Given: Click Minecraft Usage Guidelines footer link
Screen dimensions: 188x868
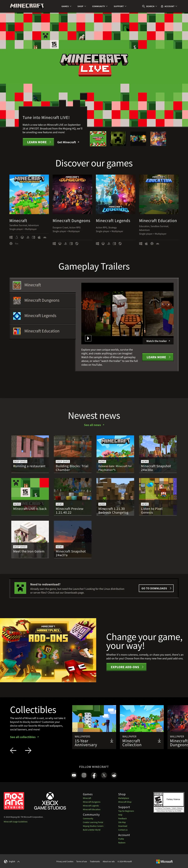Looking at the screenshot, I should pyautogui.click(x=16, y=821).
